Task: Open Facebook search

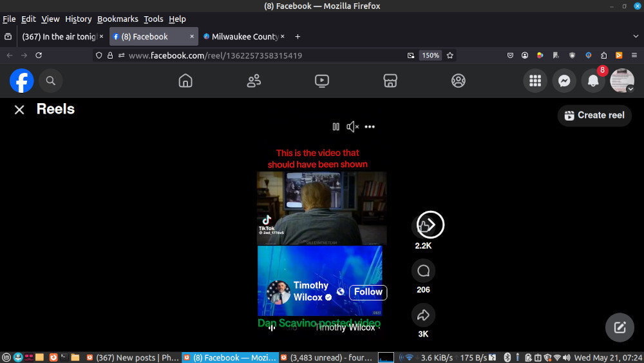Action: pyautogui.click(x=50, y=81)
